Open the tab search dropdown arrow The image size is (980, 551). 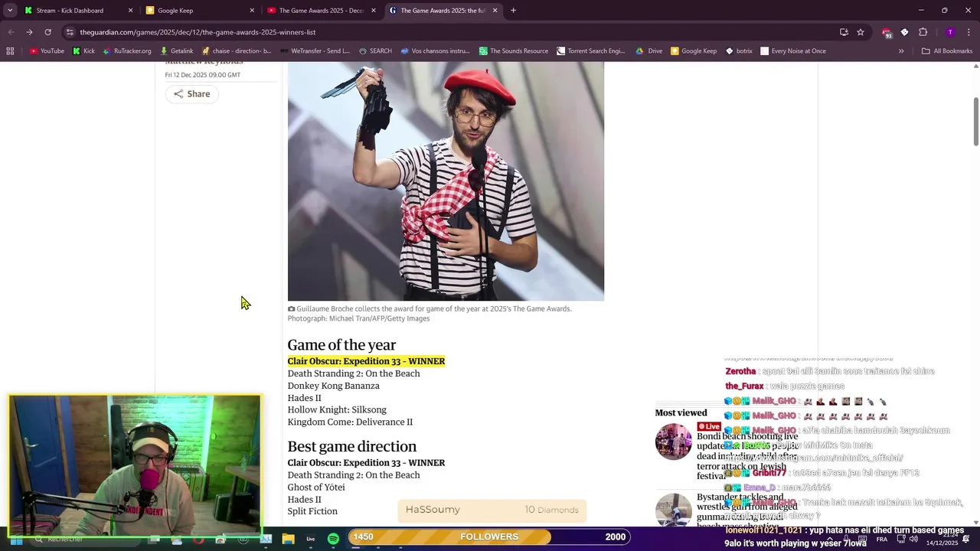[9, 11]
